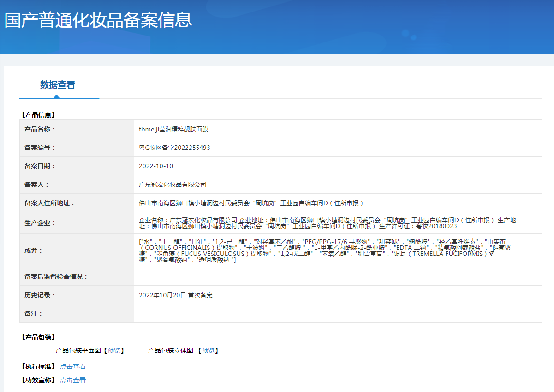Image resolution: width=554 pixels, height=392 pixels.
Task: Click the 2022年10月20日 首次备案 history record
Action: pos(176,295)
